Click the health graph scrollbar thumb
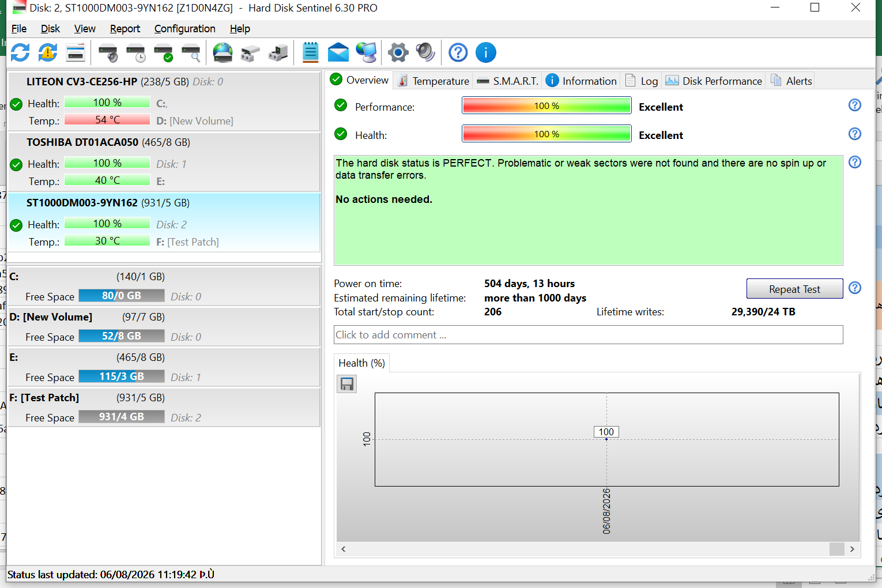This screenshot has height=588, width=882. [837, 549]
